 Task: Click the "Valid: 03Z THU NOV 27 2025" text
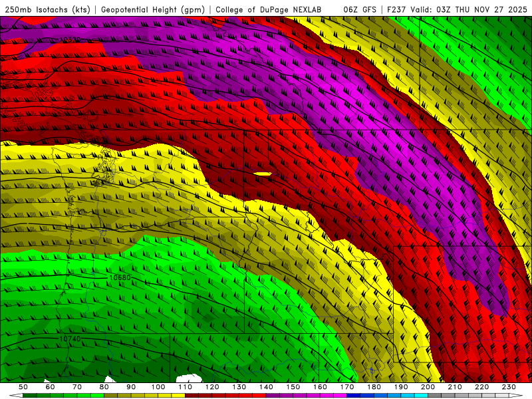point(469,9)
